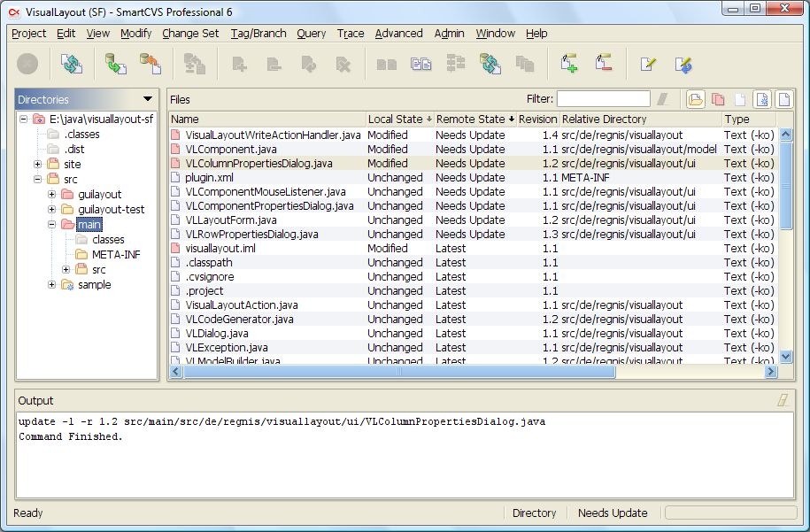Sort files by the Revision column header
This screenshot has height=532, width=810.
537,119
